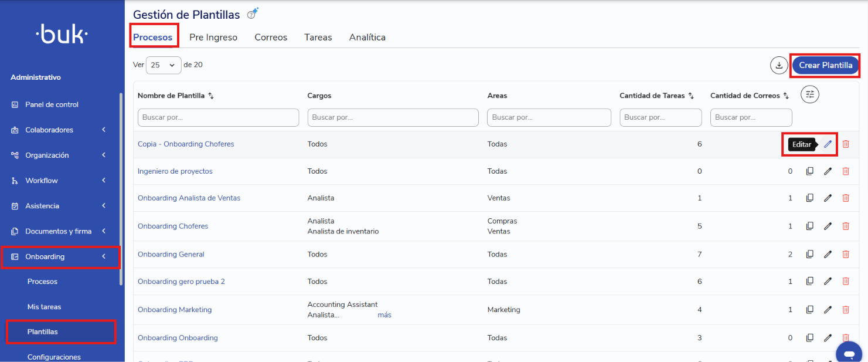Focus the Areas search field
The width and height of the screenshot is (868, 362).
coord(549,117)
